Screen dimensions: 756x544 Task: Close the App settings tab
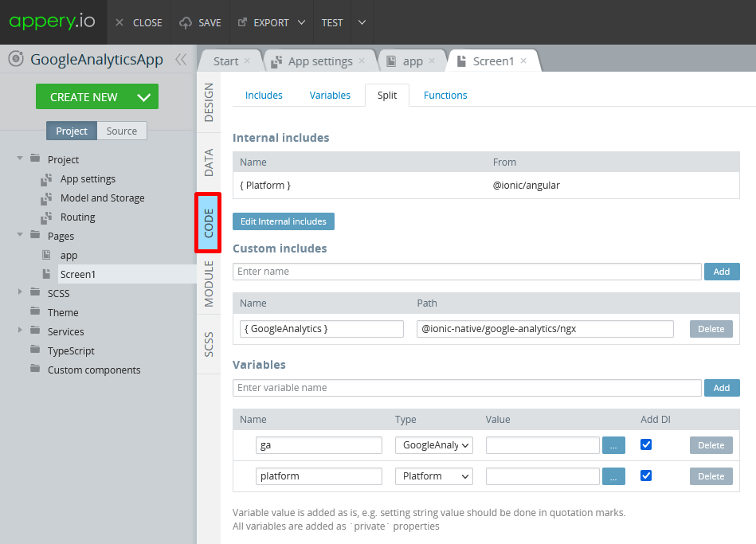coord(362,61)
